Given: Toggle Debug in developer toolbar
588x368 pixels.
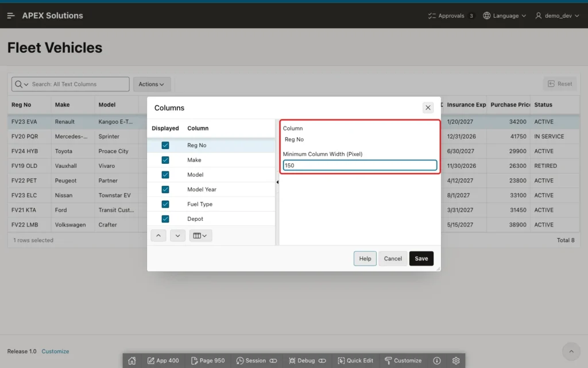Looking at the screenshot, I should (307, 361).
